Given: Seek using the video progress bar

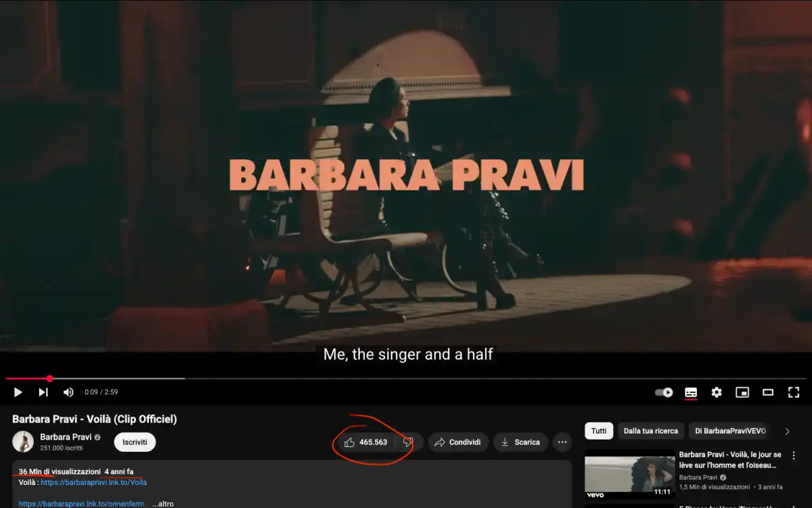Looking at the screenshot, I should 271,379.
